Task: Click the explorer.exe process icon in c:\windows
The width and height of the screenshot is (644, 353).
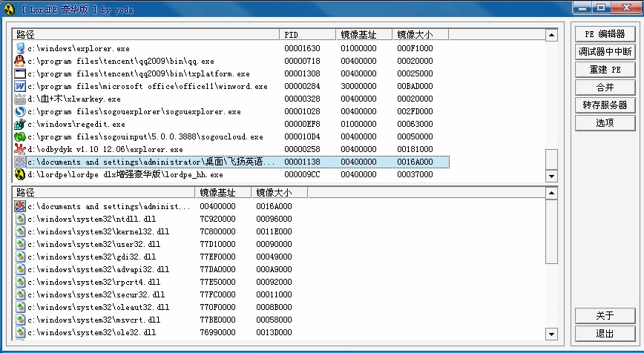Action: [x=20, y=48]
